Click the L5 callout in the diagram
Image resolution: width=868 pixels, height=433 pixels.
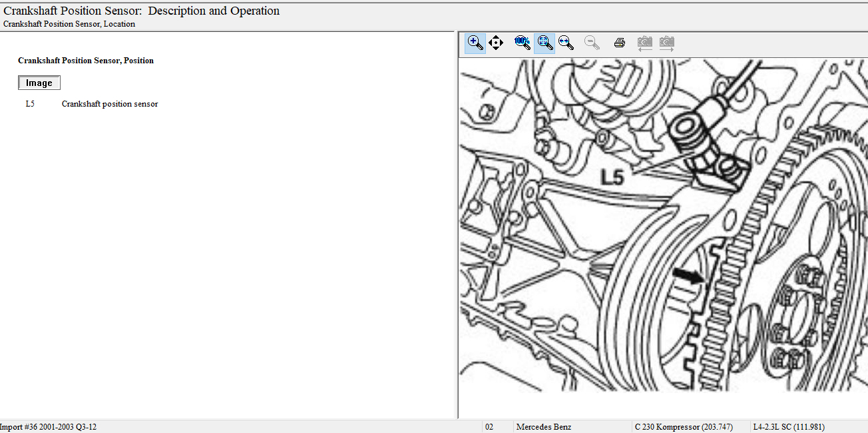[612, 177]
